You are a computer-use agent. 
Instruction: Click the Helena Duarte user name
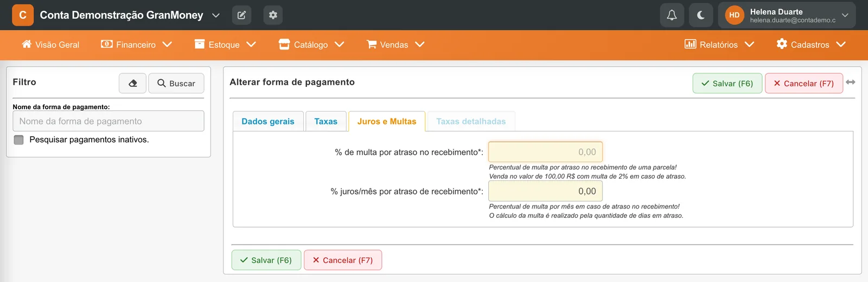[776, 11]
